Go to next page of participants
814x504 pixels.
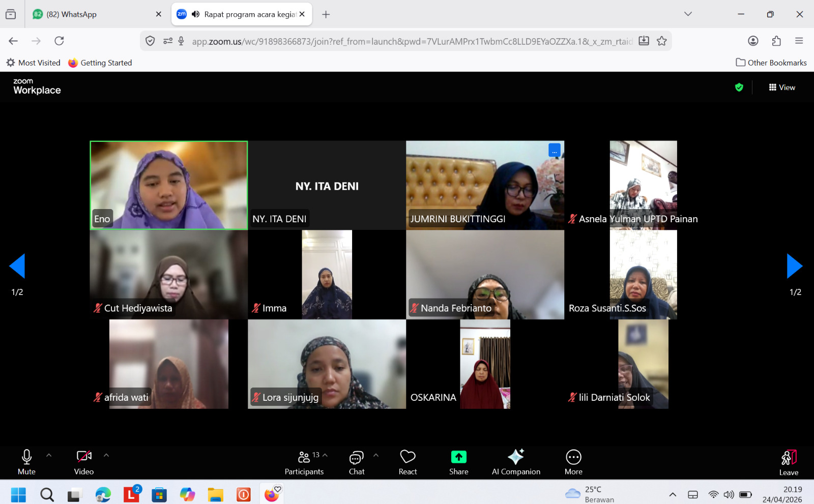(794, 266)
